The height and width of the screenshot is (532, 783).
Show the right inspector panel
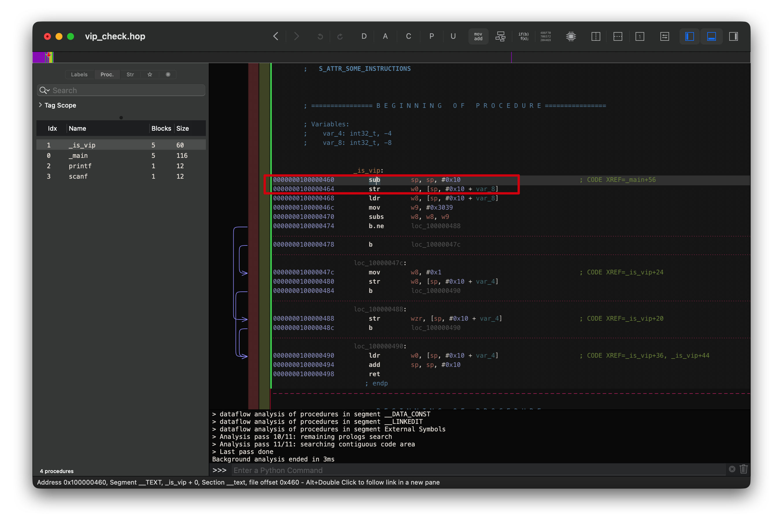coord(734,36)
